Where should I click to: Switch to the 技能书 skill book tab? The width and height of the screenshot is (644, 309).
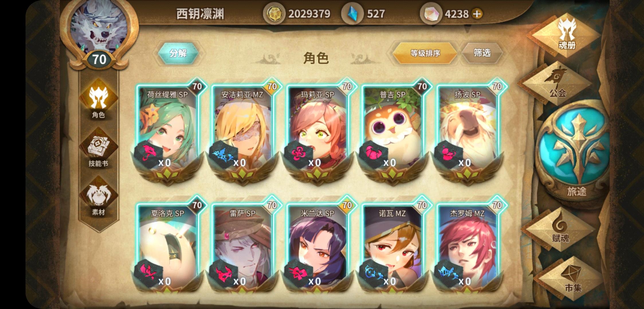click(x=99, y=148)
